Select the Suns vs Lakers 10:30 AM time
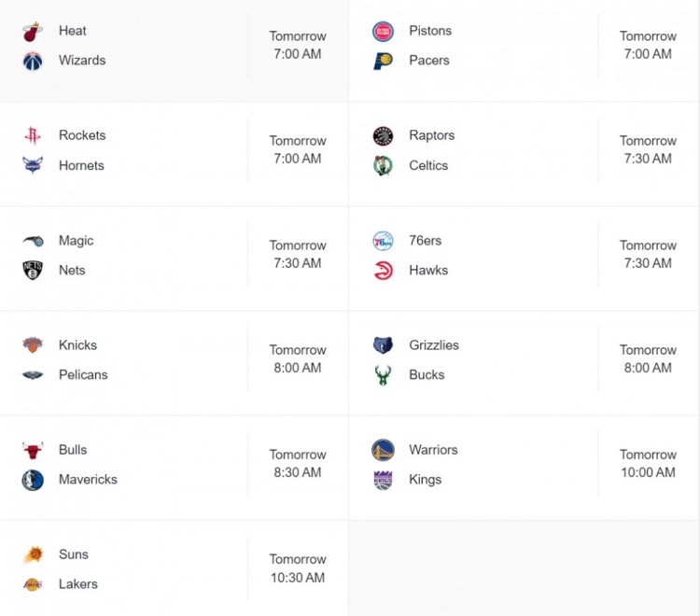Image resolution: width=700 pixels, height=616 pixels. point(298,568)
